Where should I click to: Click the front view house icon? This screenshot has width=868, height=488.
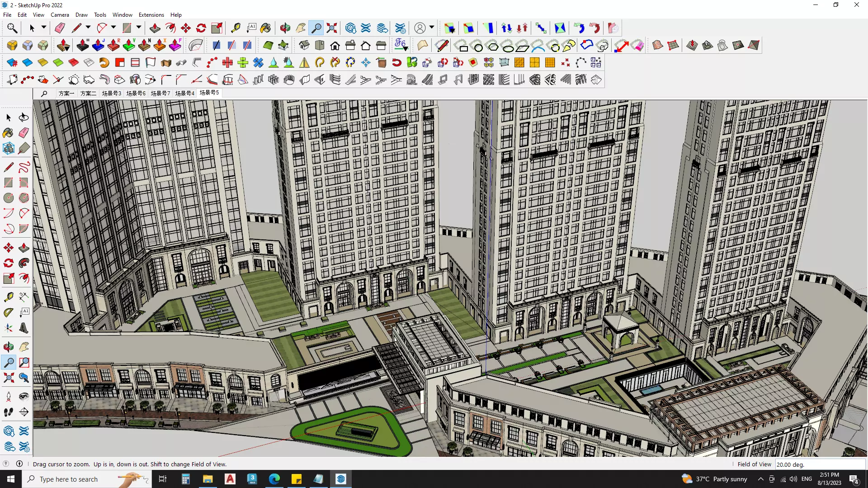335,45
